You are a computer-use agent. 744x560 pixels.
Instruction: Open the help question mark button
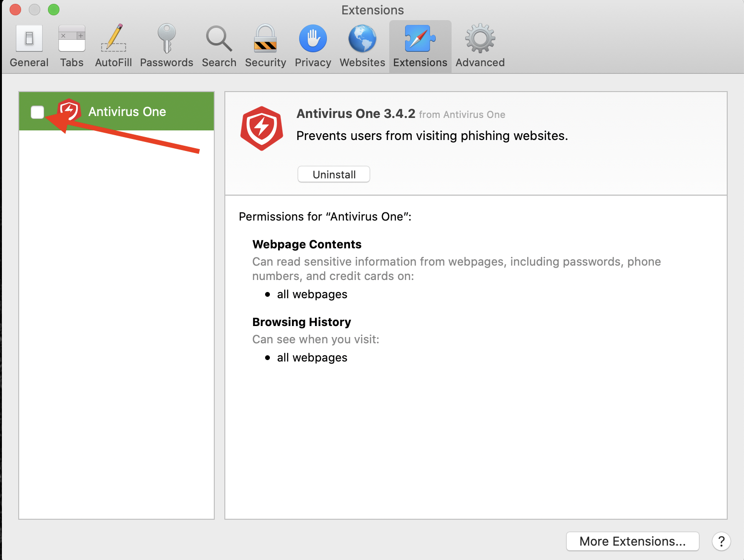coord(721,541)
